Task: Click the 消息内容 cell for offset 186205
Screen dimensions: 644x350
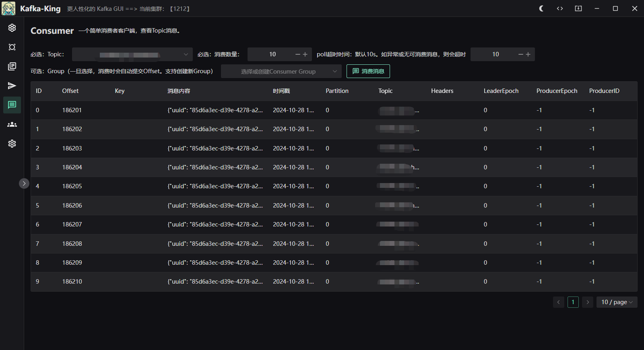Action: click(x=215, y=186)
